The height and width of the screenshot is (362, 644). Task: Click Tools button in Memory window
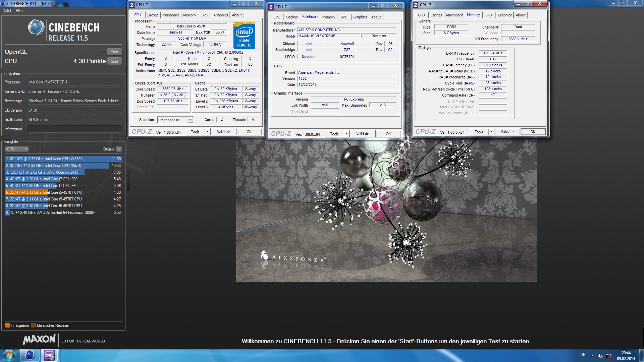point(479,132)
